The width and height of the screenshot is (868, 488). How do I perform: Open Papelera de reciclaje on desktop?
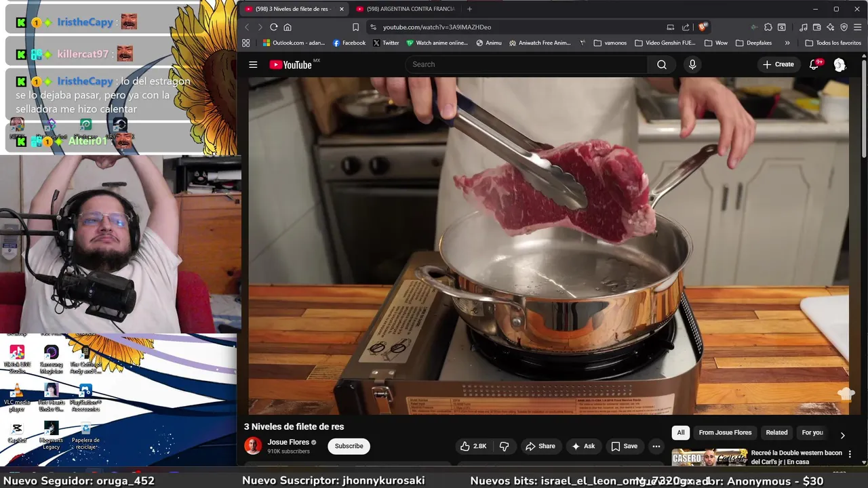click(85, 435)
